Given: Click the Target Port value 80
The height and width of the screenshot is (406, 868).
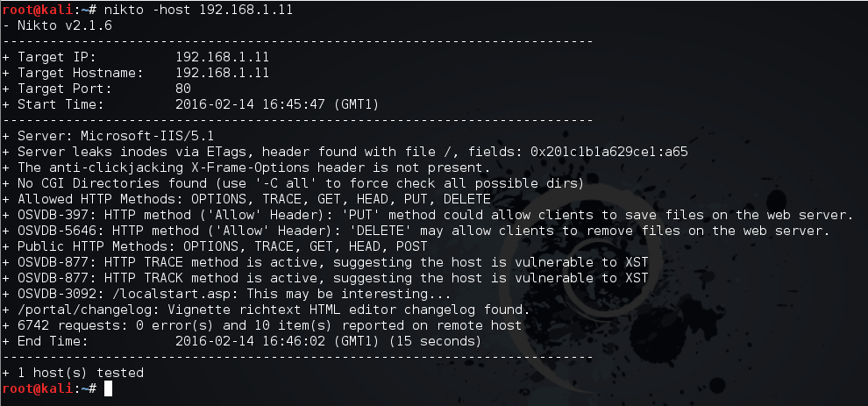Looking at the screenshot, I should pyautogui.click(x=183, y=89).
